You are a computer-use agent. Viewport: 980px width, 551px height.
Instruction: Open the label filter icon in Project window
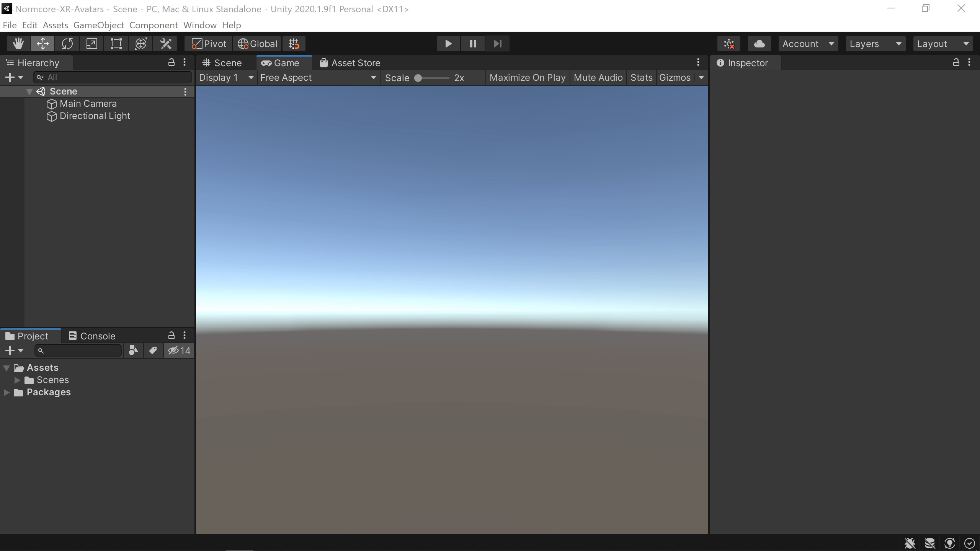pyautogui.click(x=153, y=350)
